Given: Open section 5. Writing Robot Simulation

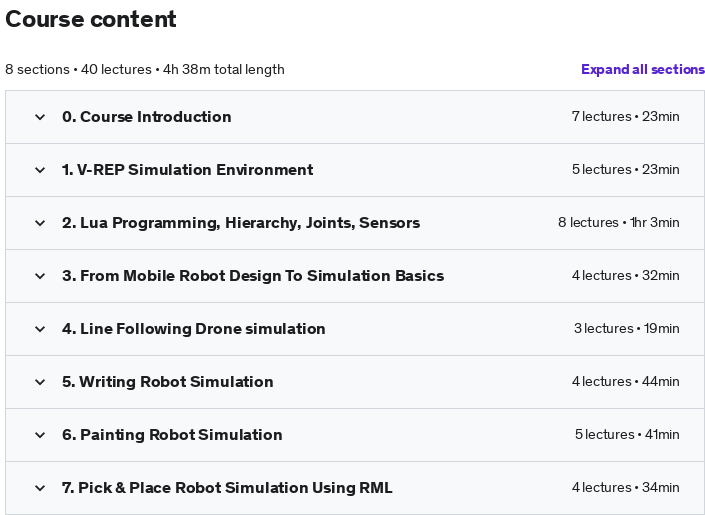Looking at the screenshot, I should tap(168, 382).
